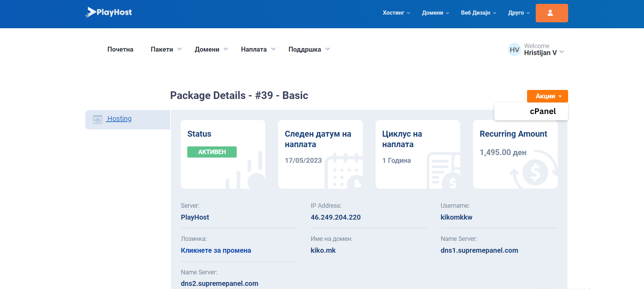Click the Циклус на наплата card title

tap(402, 139)
